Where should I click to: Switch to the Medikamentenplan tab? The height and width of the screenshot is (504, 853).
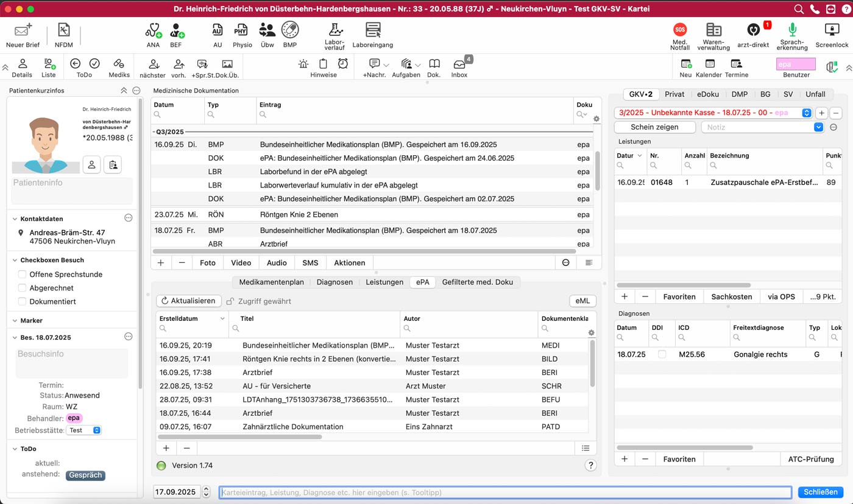coord(271,282)
